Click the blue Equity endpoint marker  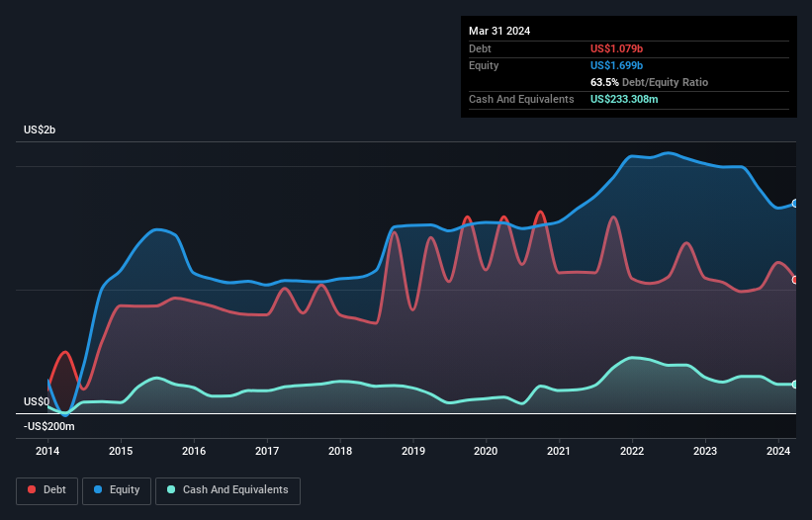pyautogui.click(x=795, y=203)
